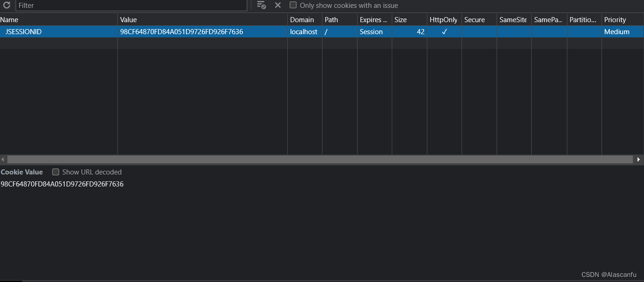This screenshot has height=282, width=644.
Task: Sort by the Value column header
Action: (202, 20)
